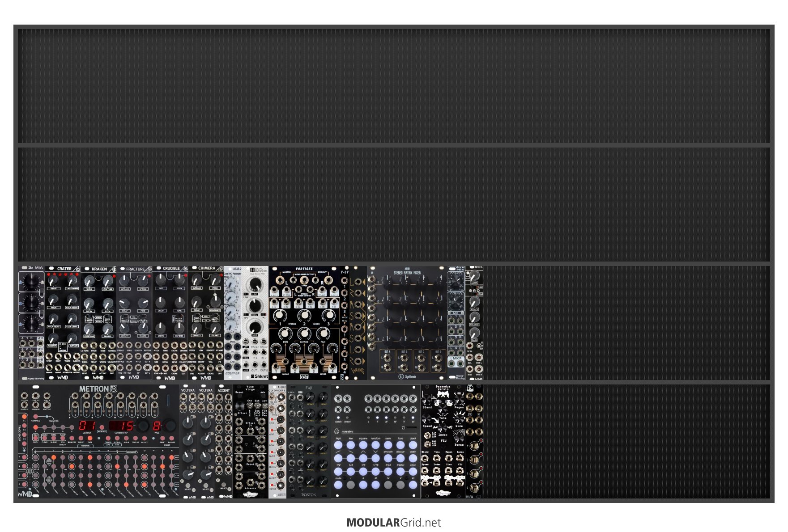788x532 pixels.
Task: Click Voltera SELECT button beside Metron
Action: point(187,485)
